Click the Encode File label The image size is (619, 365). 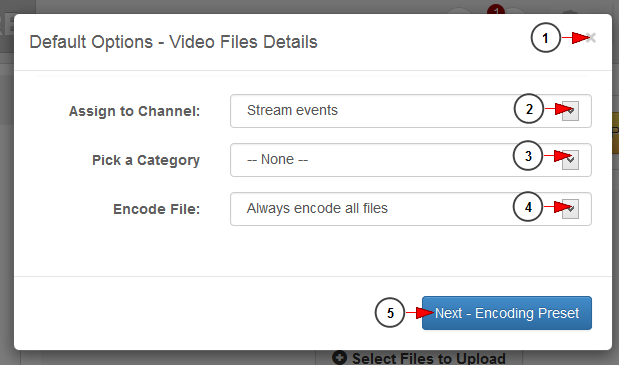(x=156, y=209)
